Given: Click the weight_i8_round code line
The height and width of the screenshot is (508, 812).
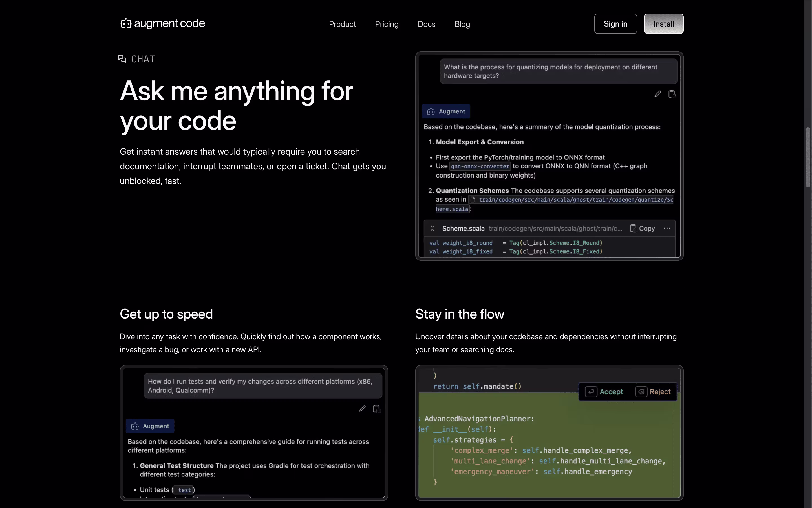Looking at the screenshot, I should [x=516, y=243].
